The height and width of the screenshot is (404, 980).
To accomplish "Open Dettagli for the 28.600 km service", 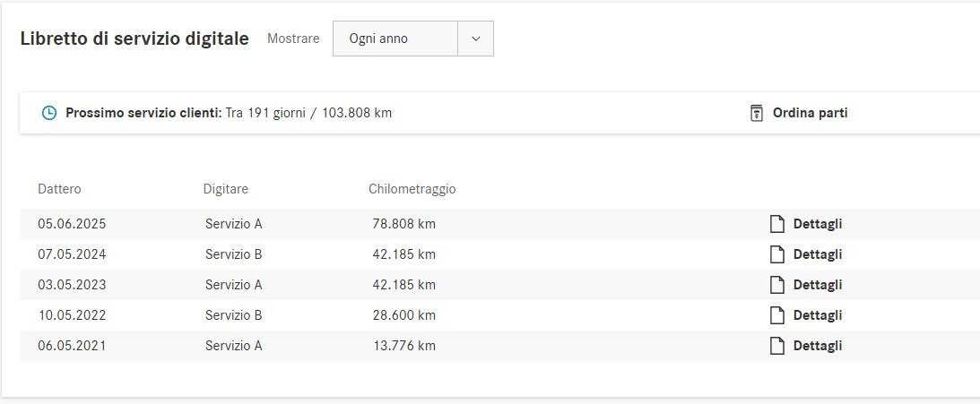I will (817, 315).
